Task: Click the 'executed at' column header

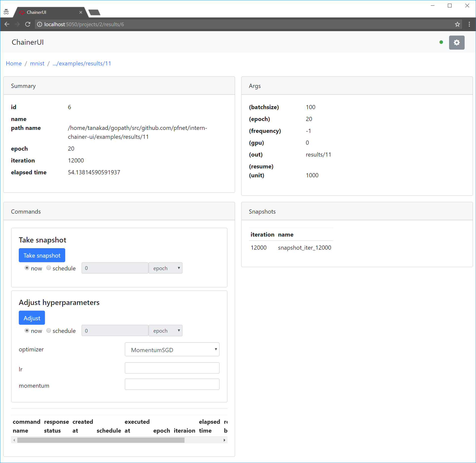Action: pos(137,426)
